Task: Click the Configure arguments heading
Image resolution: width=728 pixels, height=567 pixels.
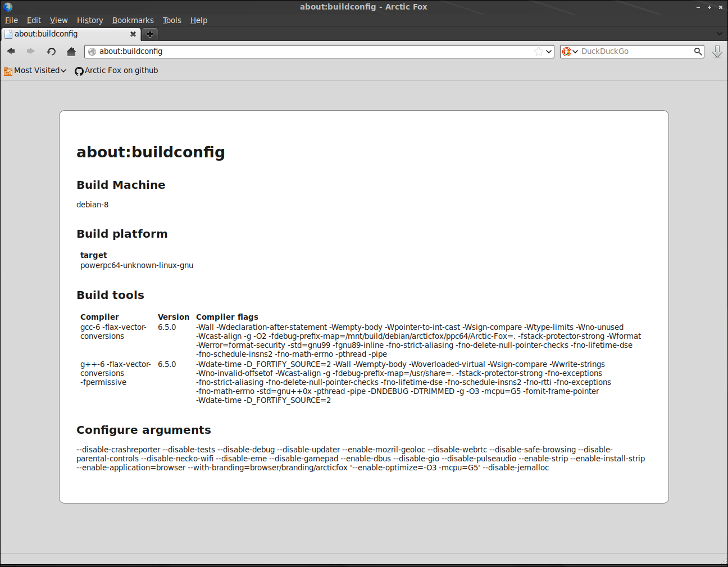Action: click(144, 430)
